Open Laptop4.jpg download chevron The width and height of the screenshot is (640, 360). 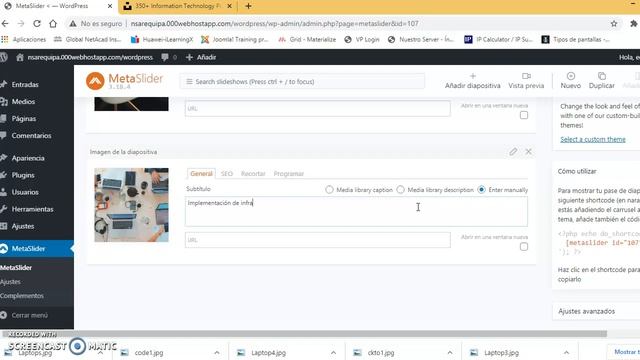pos(333,353)
